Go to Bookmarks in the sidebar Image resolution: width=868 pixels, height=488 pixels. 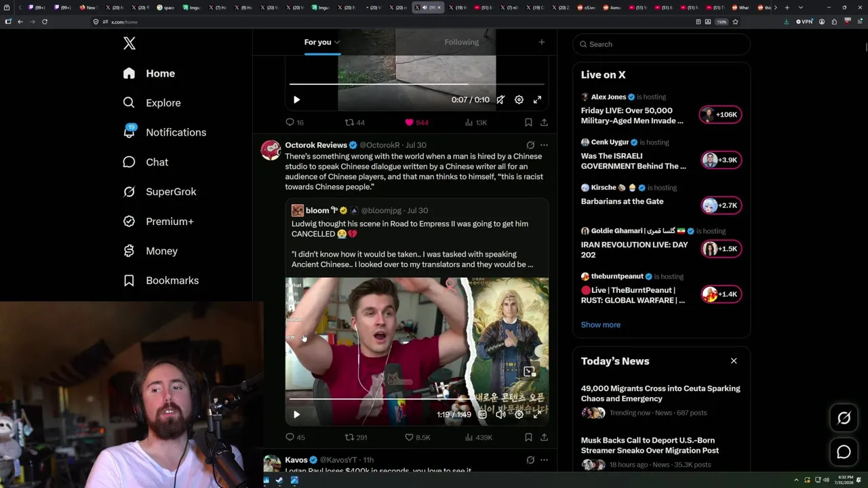click(x=161, y=281)
